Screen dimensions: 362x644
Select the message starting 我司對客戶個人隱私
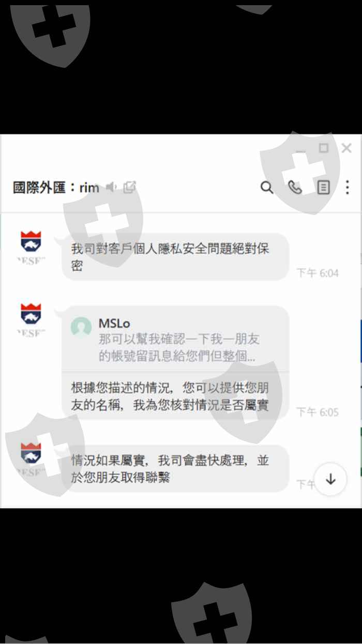pos(175,257)
